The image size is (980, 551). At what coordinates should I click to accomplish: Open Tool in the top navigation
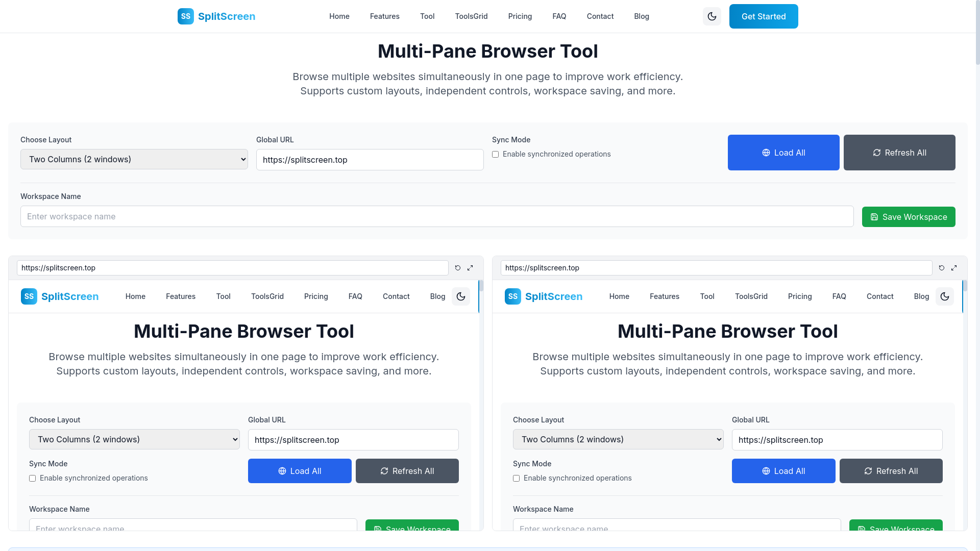pos(427,16)
